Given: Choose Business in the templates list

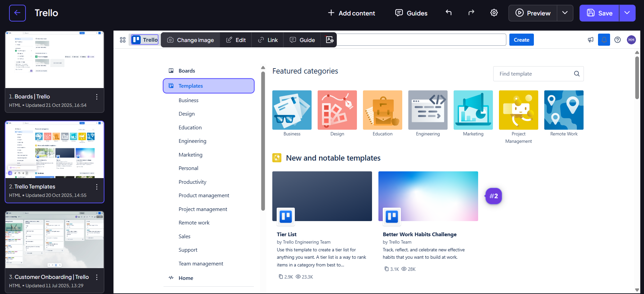Looking at the screenshot, I should (x=188, y=100).
